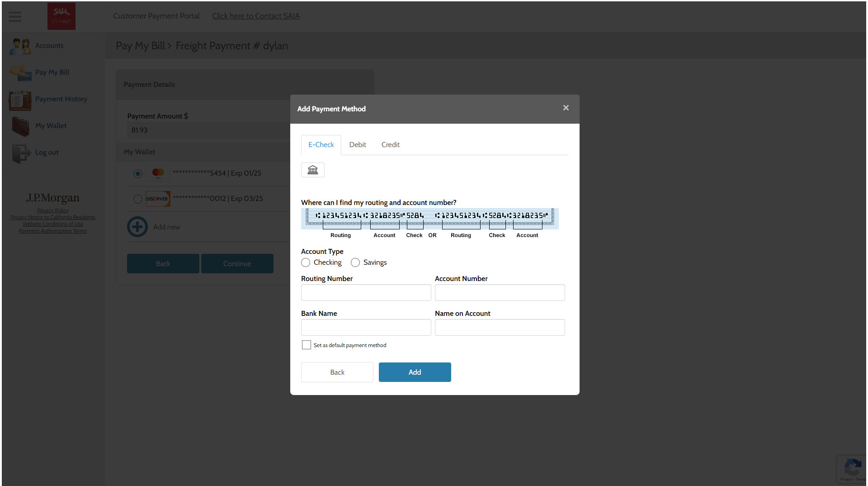The image size is (868, 486).
Task: Click the Add new plus icon
Action: click(x=137, y=227)
